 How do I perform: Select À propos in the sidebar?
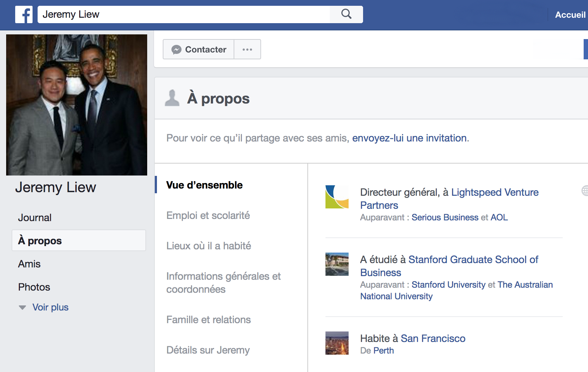coord(79,240)
